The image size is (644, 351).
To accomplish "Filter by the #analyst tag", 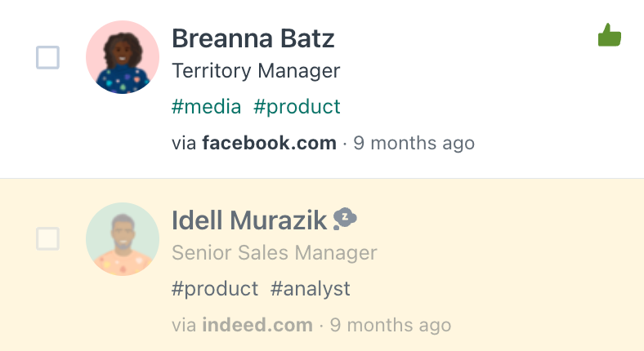I will 311,289.
